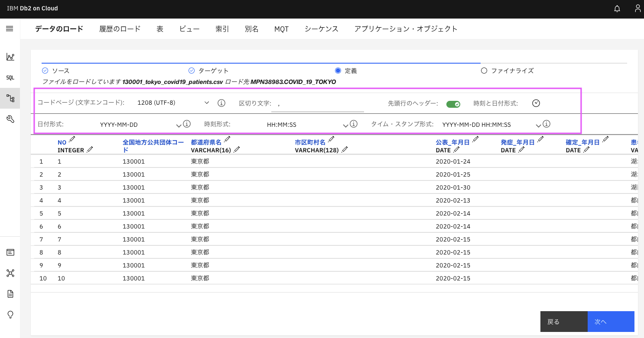Click the 次へ button

click(x=611, y=322)
